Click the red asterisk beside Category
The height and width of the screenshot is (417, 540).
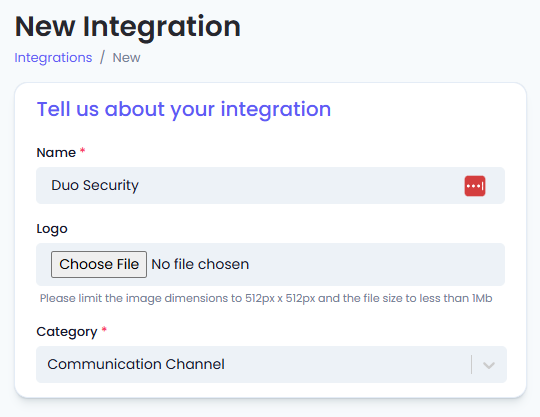[x=104, y=330]
